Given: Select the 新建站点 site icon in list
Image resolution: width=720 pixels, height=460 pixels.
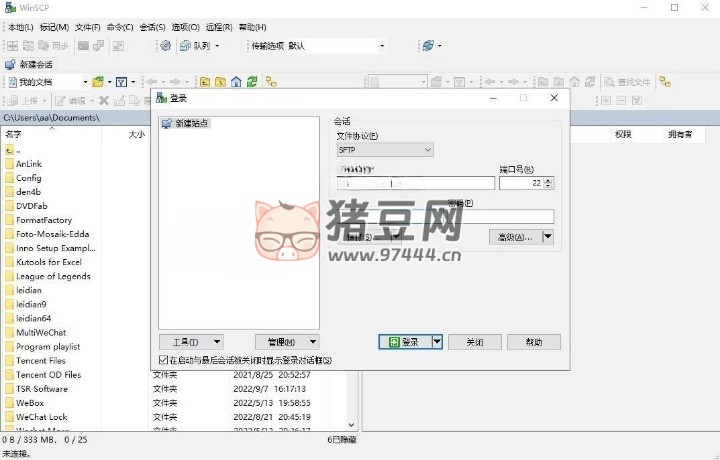Looking at the screenshot, I should [x=166, y=123].
